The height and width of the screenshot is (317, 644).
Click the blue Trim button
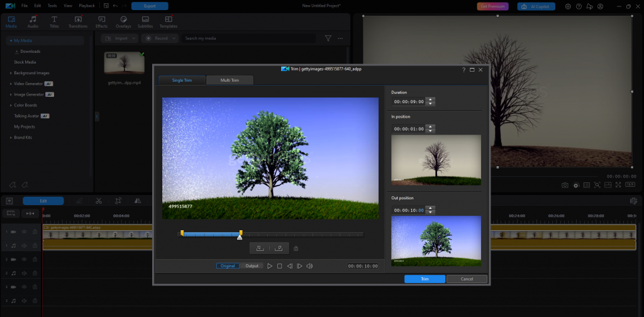pyautogui.click(x=425, y=279)
